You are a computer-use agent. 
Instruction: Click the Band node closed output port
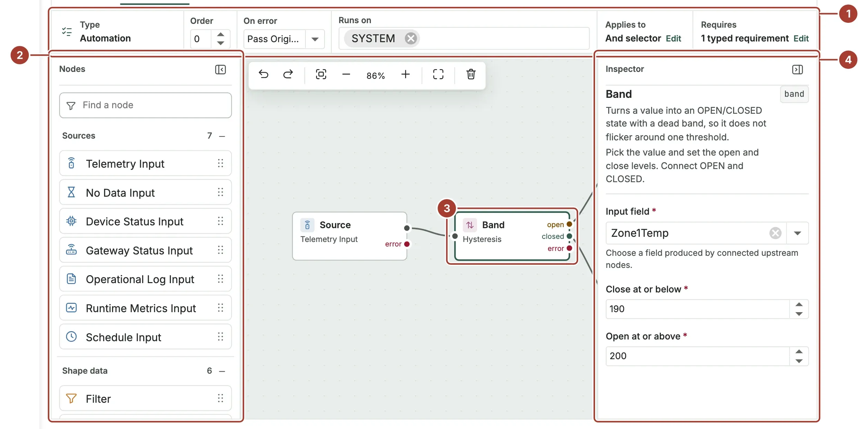pyautogui.click(x=569, y=236)
